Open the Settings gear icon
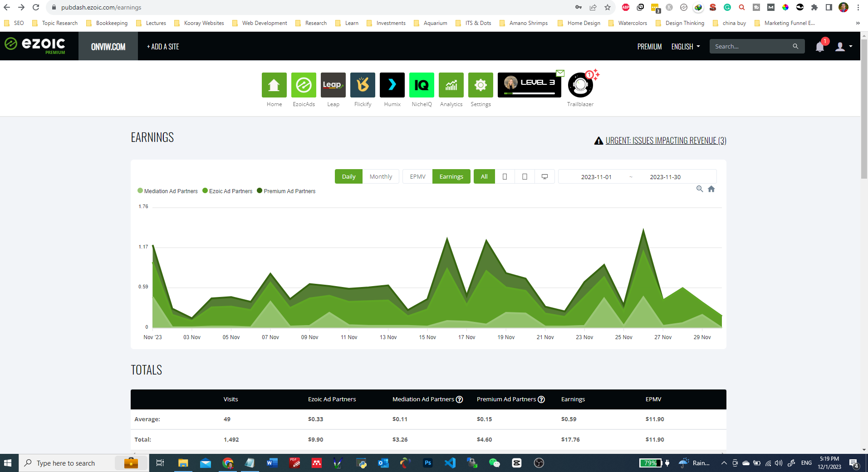Image resolution: width=868 pixels, height=472 pixels. point(481,85)
